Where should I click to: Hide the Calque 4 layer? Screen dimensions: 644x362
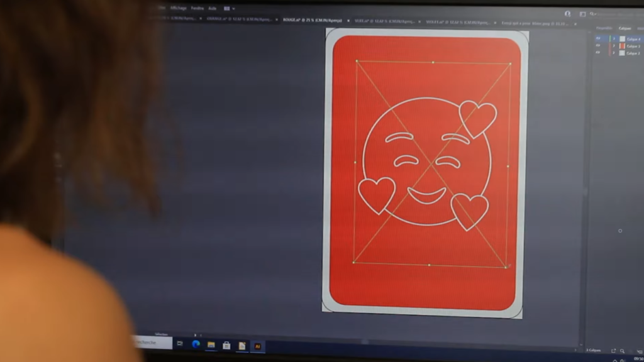pyautogui.click(x=598, y=38)
